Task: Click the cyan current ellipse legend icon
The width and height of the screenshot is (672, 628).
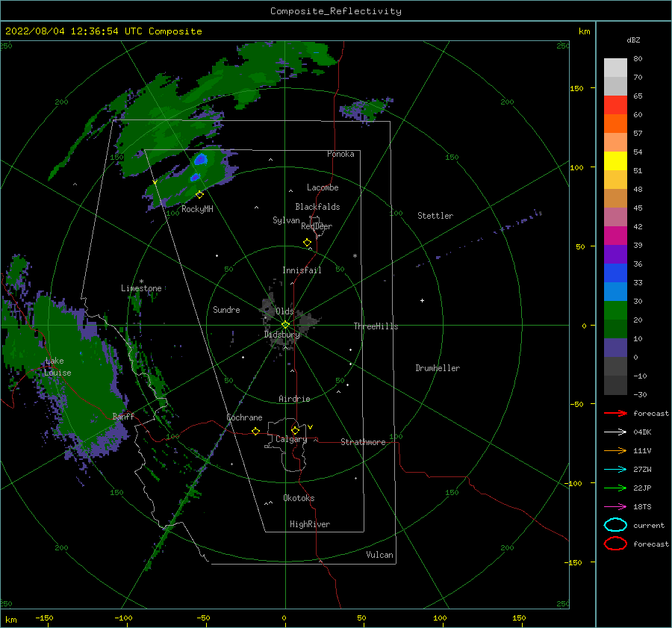Action: click(x=615, y=525)
